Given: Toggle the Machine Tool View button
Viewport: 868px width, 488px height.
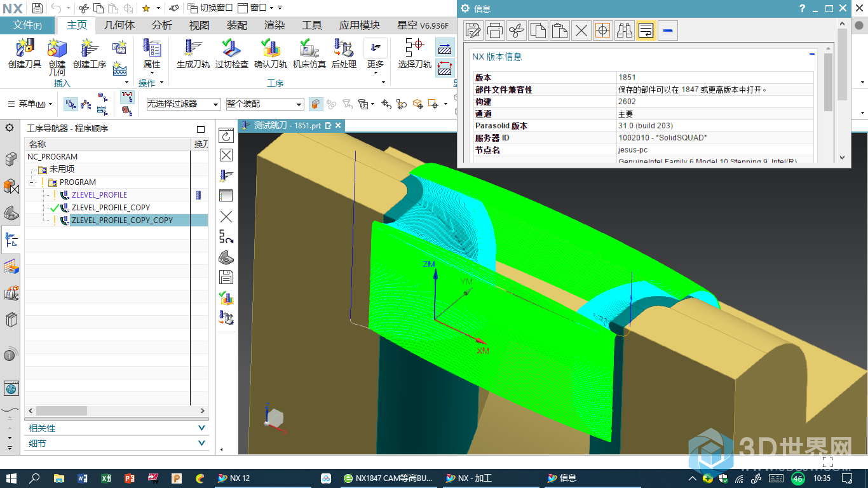Looking at the screenshot, I should click(x=86, y=104).
